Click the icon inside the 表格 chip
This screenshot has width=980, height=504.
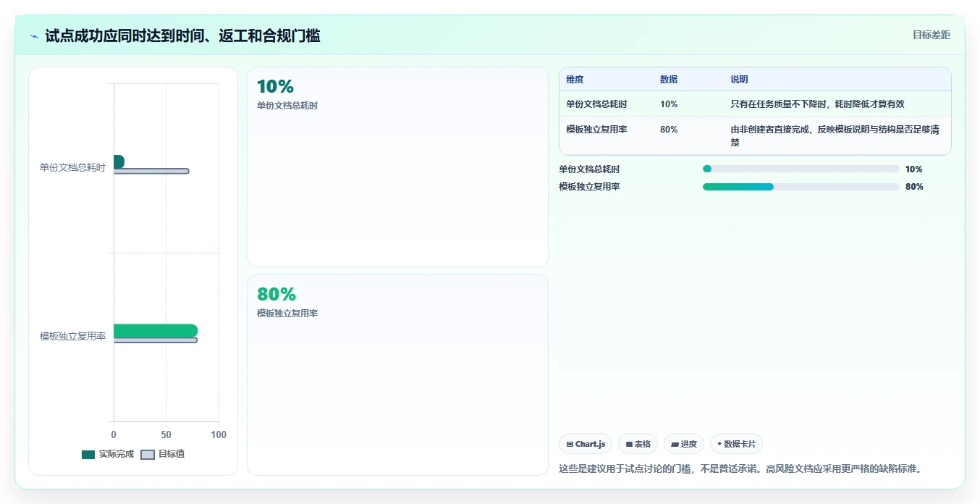click(x=629, y=444)
